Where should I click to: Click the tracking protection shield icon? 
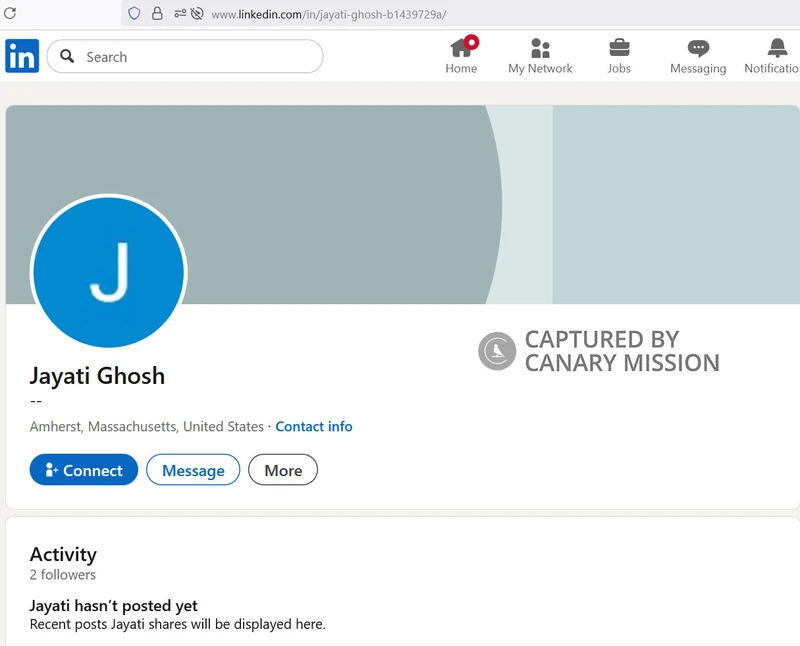click(x=134, y=14)
